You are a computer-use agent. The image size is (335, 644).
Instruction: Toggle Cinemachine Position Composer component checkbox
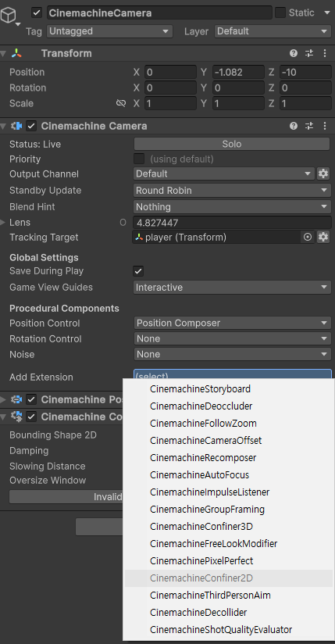click(x=31, y=399)
